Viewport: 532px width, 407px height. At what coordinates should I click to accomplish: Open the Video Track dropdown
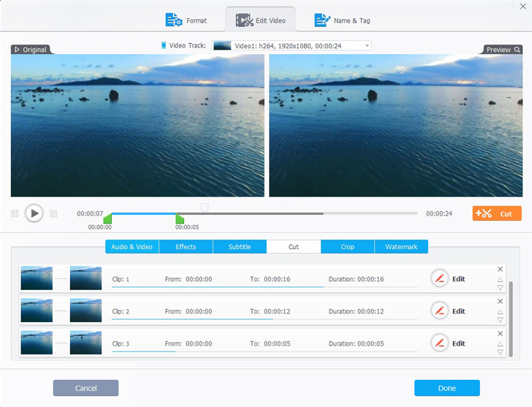tap(292, 45)
